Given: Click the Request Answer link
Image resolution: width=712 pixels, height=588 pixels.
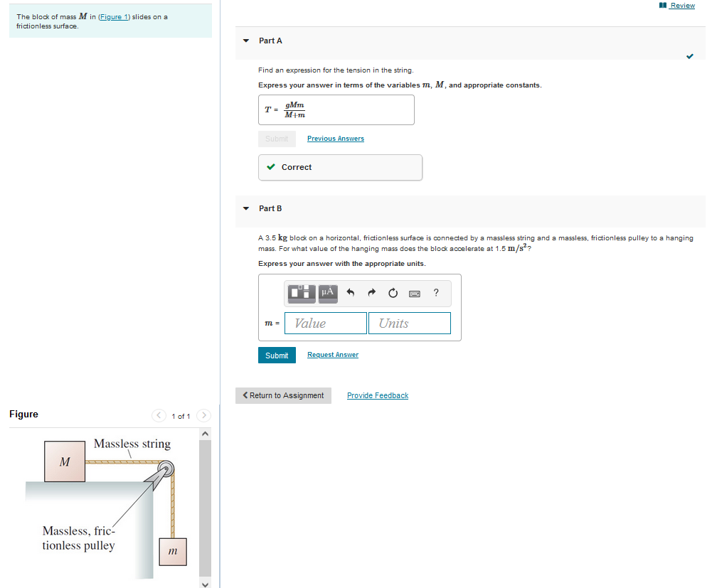Looking at the screenshot, I should pos(332,354).
